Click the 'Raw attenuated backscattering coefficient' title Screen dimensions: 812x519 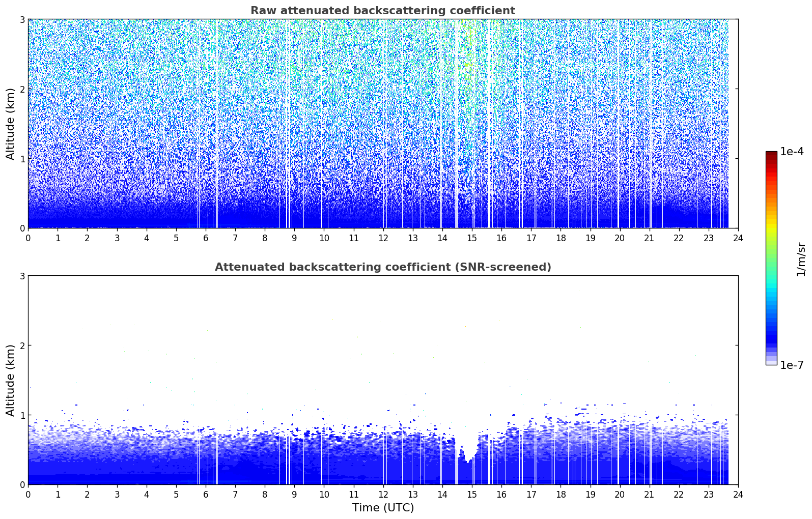383,11
